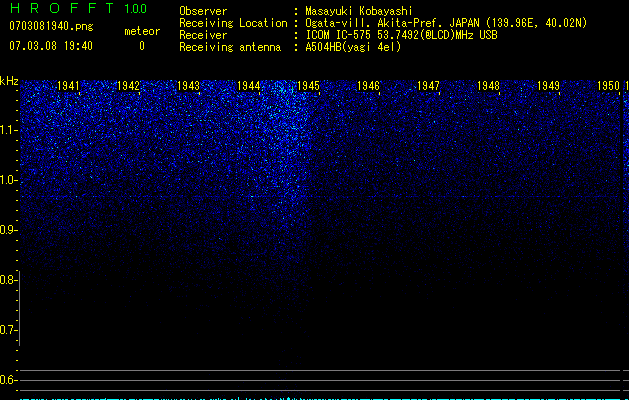Screen dimensions: 629x400
Task: Click the A504HB(yagi 4el) antenna text
Action: pyautogui.click(x=353, y=47)
